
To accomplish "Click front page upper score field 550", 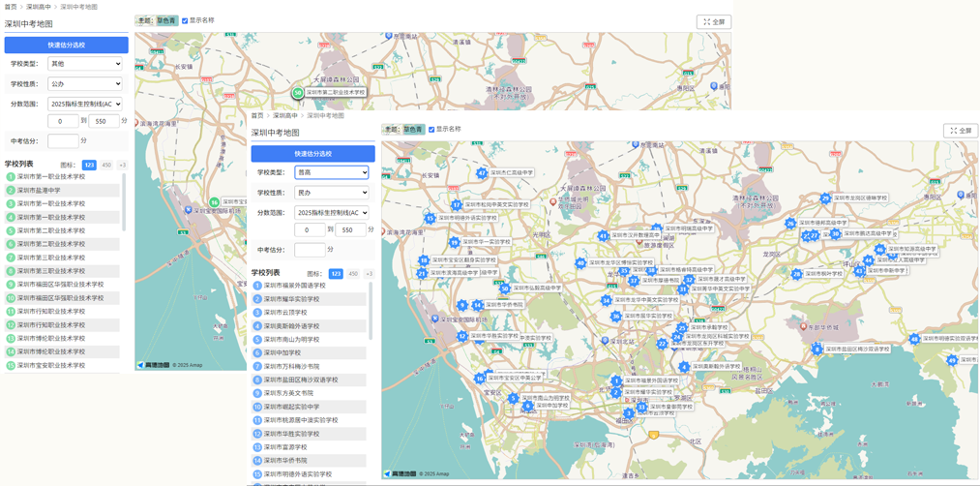I will tap(351, 229).
